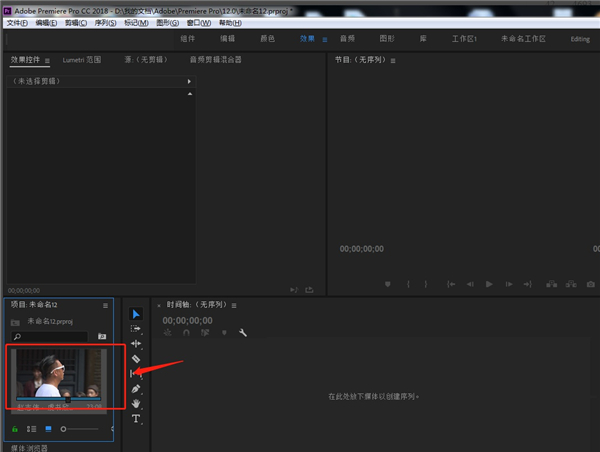Open the 文件(F) menu

(x=17, y=22)
